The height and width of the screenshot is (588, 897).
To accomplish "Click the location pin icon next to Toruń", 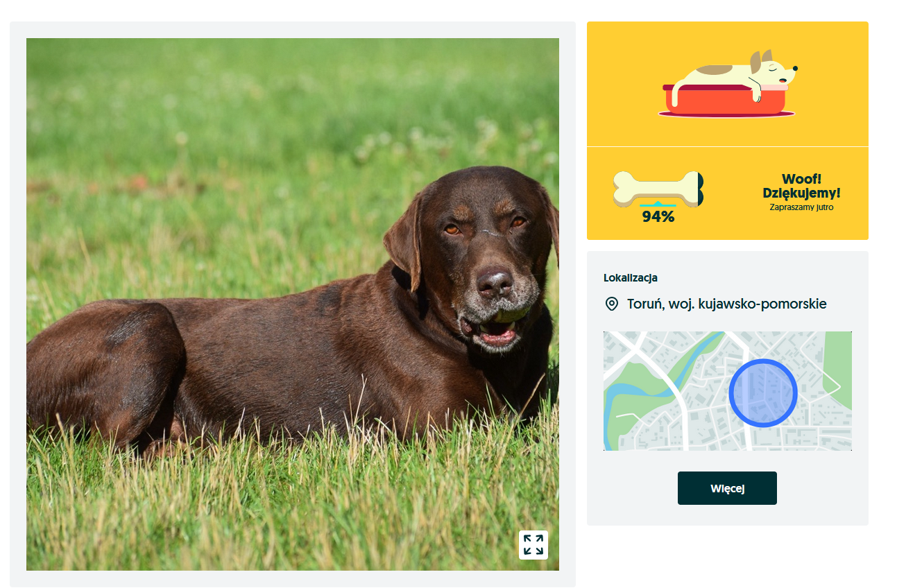I will (611, 304).
